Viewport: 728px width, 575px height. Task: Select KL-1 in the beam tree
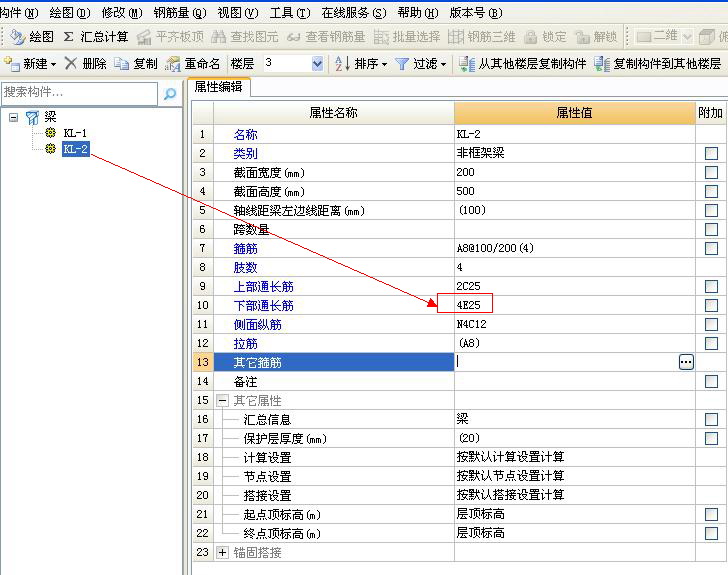tap(75, 133)
